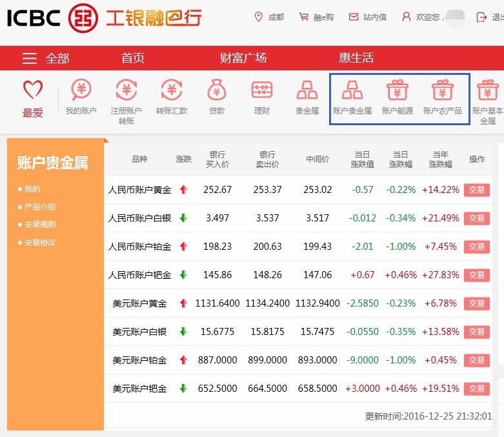The image size is (504, 437).
Task: Click the 更新时间 timestamp text
Action: [428, 416]
